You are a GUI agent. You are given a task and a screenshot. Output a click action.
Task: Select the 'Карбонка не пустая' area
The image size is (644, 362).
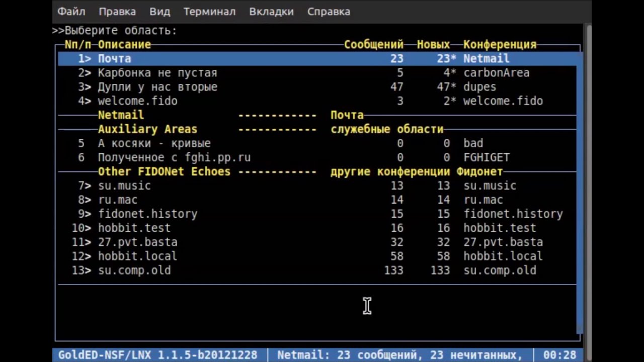(157, 73)
